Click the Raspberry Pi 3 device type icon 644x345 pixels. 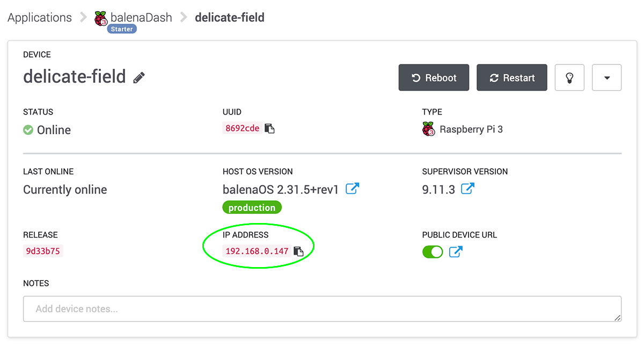(x=428, y=129)
